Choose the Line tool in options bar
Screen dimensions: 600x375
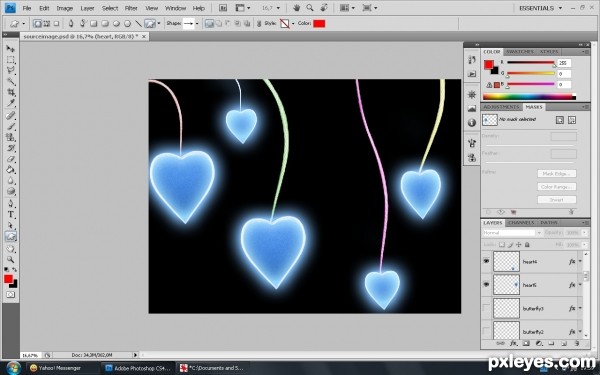[139, 24]
